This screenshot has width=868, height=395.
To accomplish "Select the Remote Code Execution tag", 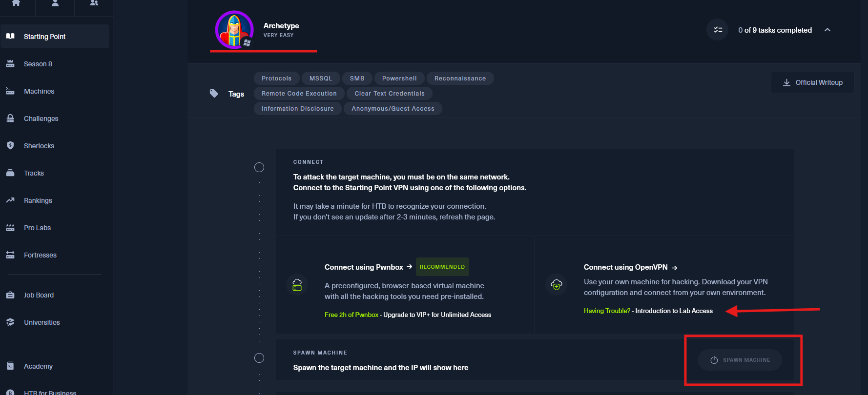I will (299, 93).
